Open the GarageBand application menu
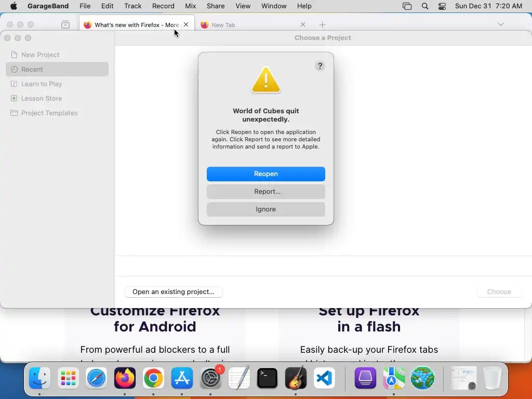The image size is (532, 399). coord(48,6)
